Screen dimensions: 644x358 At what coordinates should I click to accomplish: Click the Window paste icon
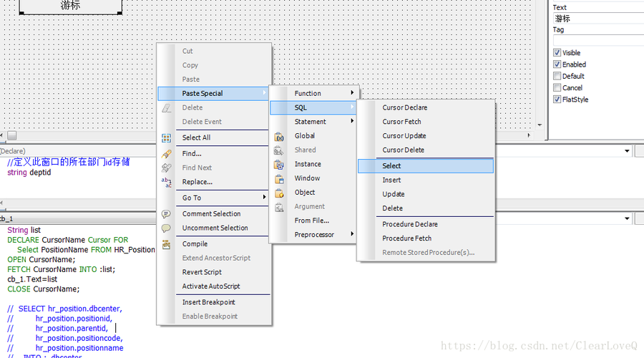click(279, 179)
